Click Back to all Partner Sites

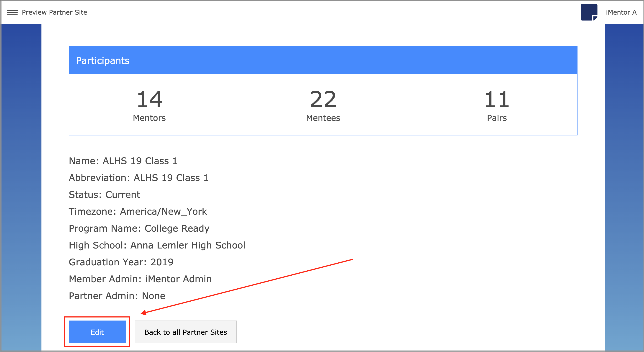[186, 332]
